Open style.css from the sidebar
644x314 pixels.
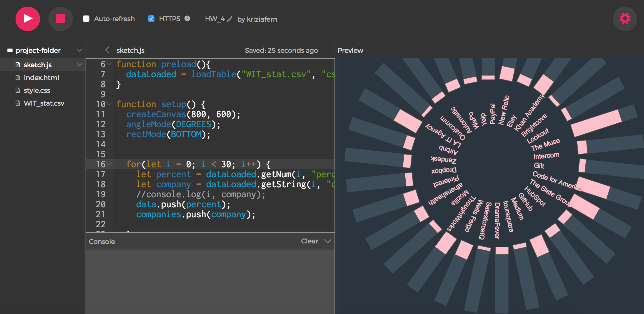[x=37, y=90]
